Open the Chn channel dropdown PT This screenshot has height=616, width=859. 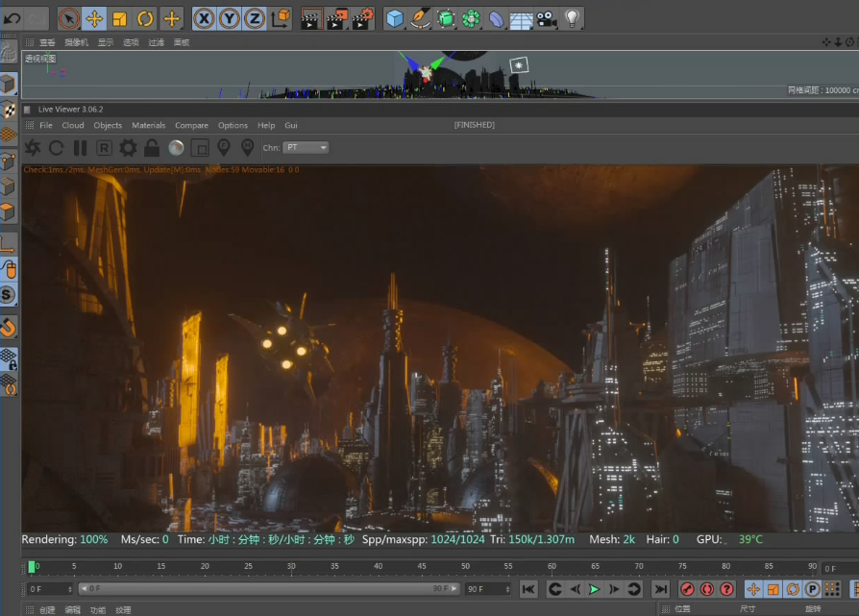click(306, 147)
